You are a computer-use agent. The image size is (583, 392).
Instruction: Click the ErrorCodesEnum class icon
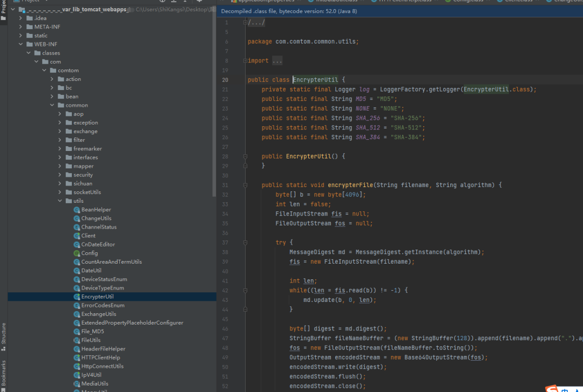coord(77,305)
